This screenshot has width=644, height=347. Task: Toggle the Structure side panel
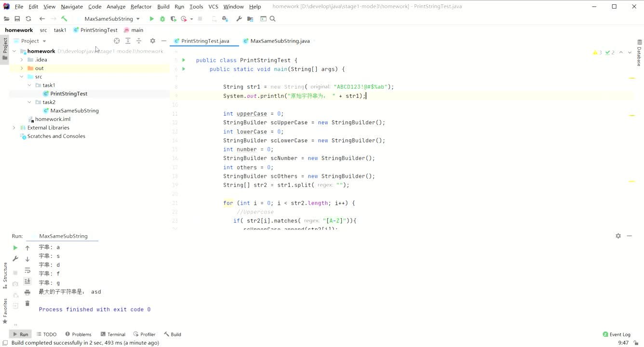coord(5,275)
